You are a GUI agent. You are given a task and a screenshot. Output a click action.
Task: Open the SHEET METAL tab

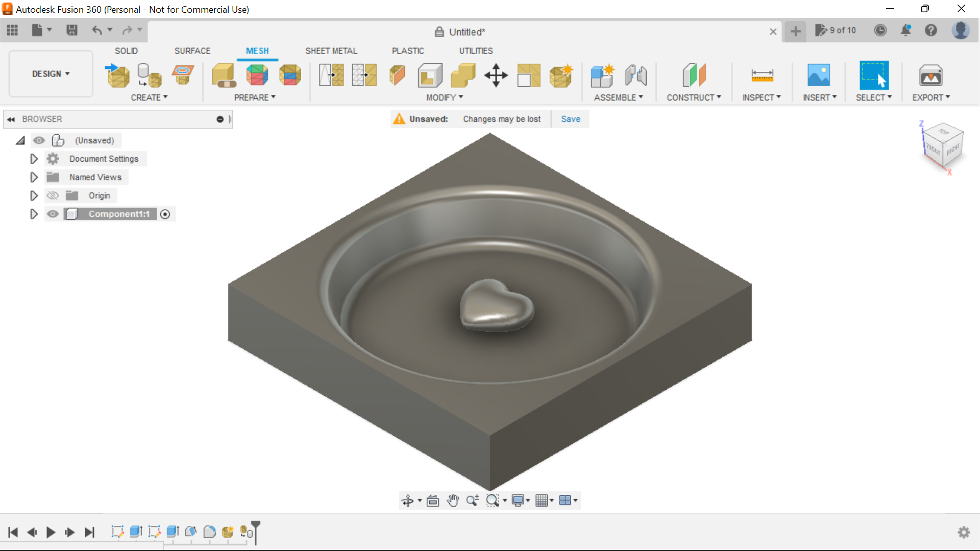coord(331,51)
